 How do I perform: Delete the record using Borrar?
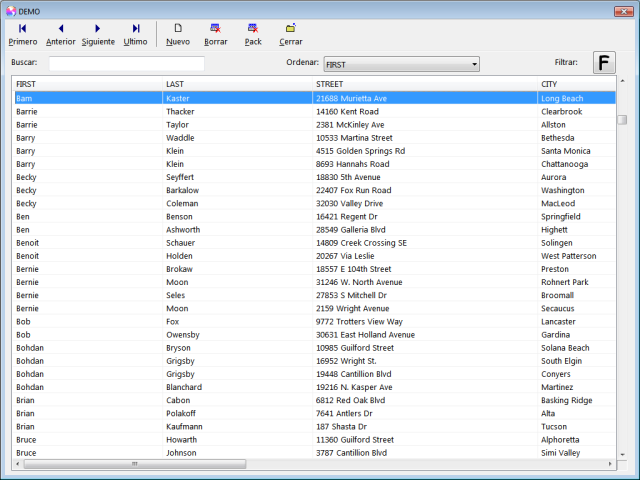(215, 34)
